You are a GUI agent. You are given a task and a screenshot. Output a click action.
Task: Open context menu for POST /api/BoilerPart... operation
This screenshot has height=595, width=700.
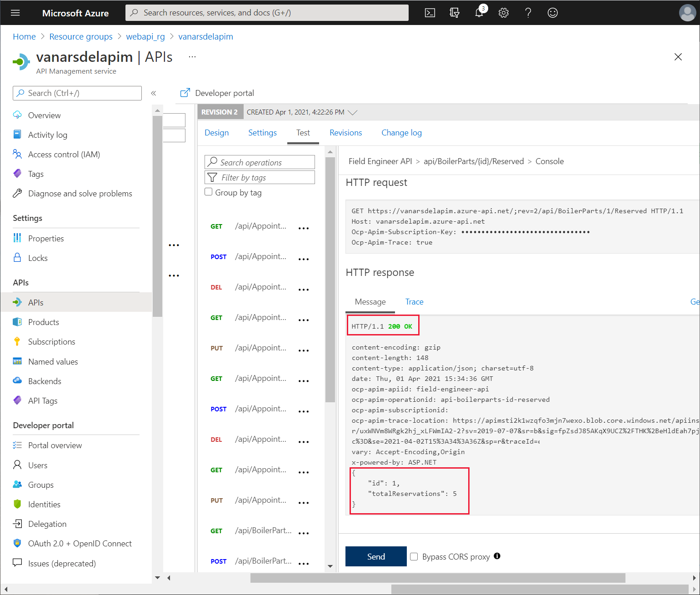click(304, 564)
